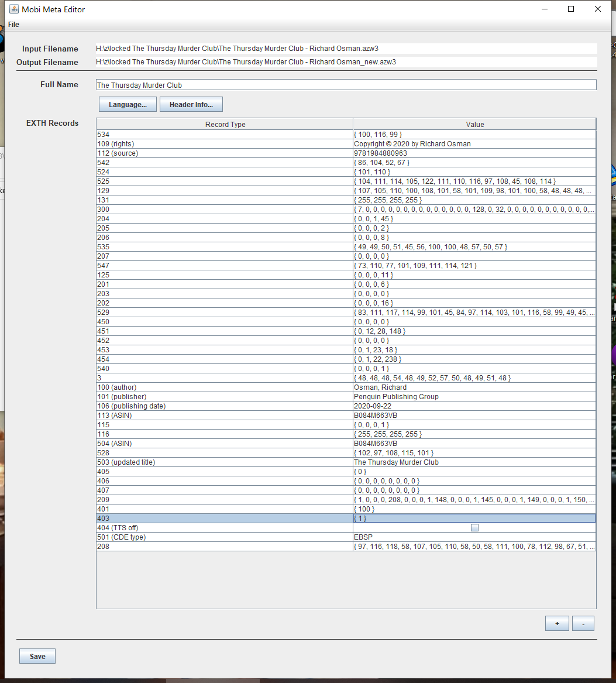Add a new EXTH record with plus button
616x683 pixels.
click(x=557, y=623)
